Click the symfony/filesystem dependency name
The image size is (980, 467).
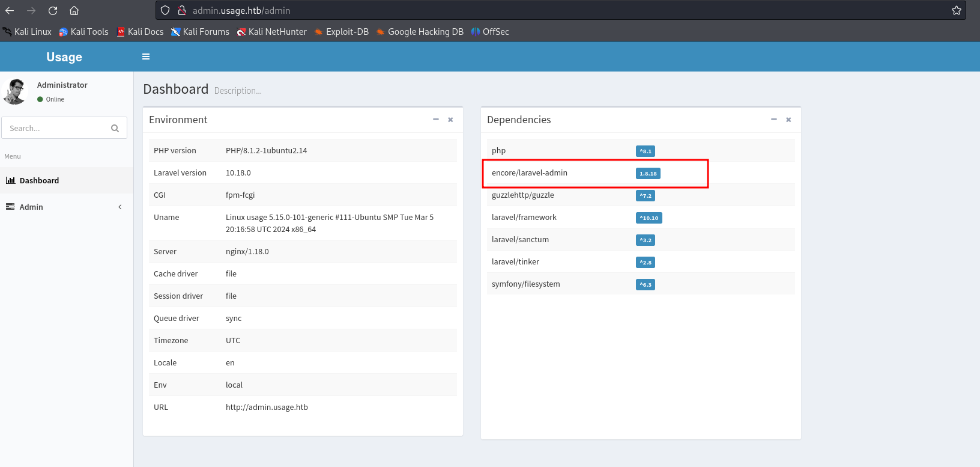(526, 284)
